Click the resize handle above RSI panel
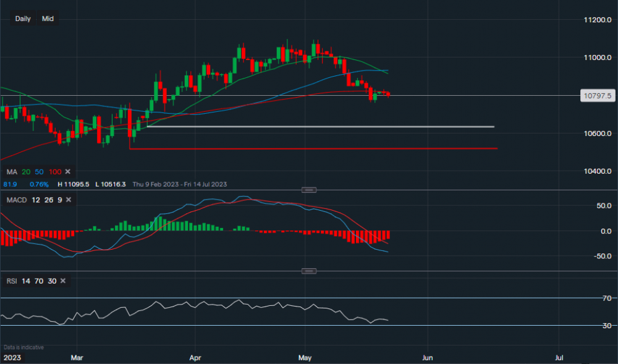 point(309,271)
